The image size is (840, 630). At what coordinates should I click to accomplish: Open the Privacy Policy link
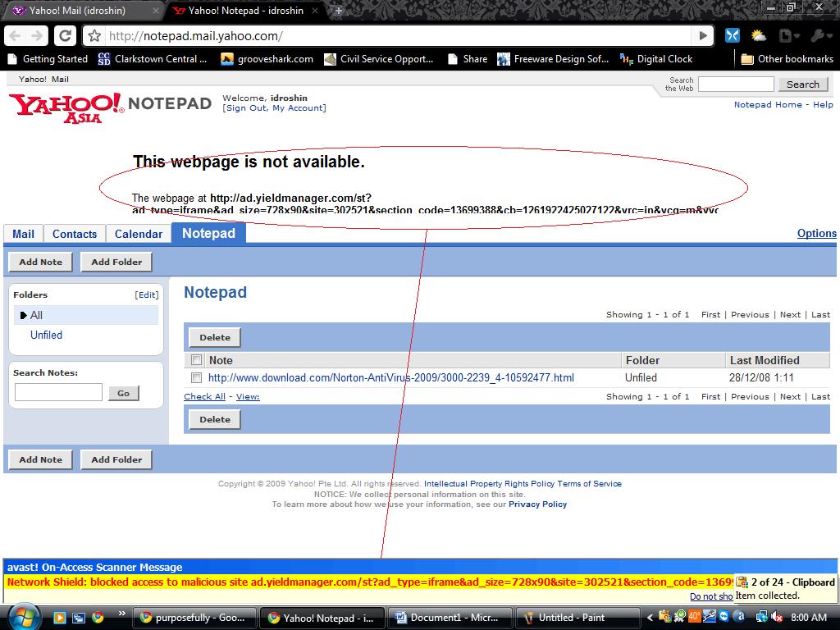click(537, 504)
